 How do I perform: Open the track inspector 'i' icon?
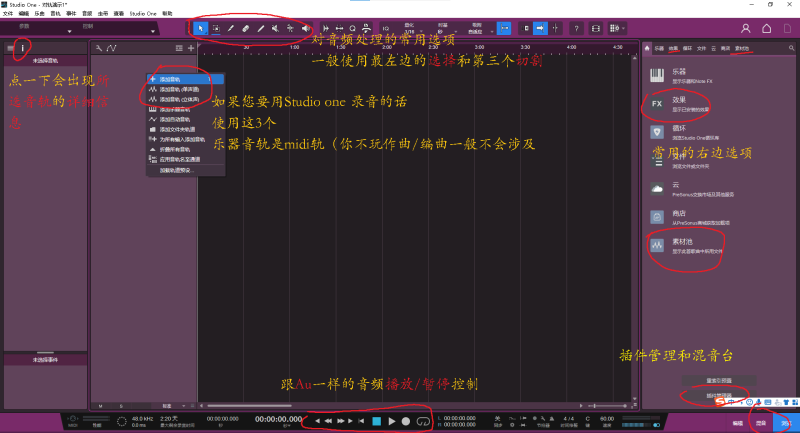[22, 47]
